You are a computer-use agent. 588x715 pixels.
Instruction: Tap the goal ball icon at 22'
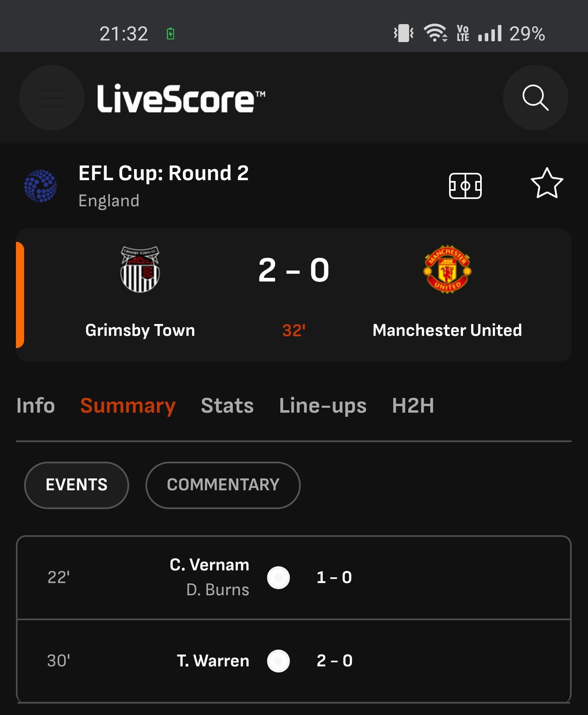tap(278, 577)
